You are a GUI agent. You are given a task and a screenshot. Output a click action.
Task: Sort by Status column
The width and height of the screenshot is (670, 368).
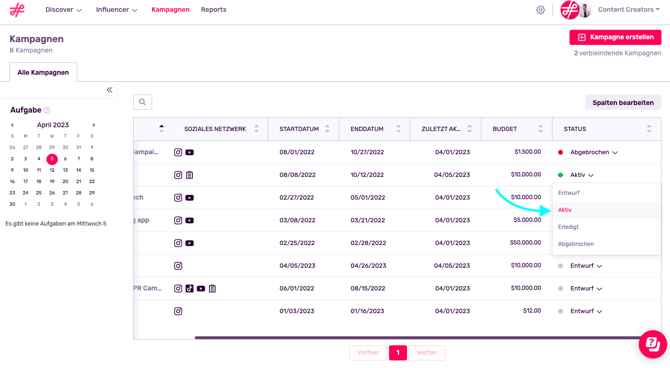point(649,129)
